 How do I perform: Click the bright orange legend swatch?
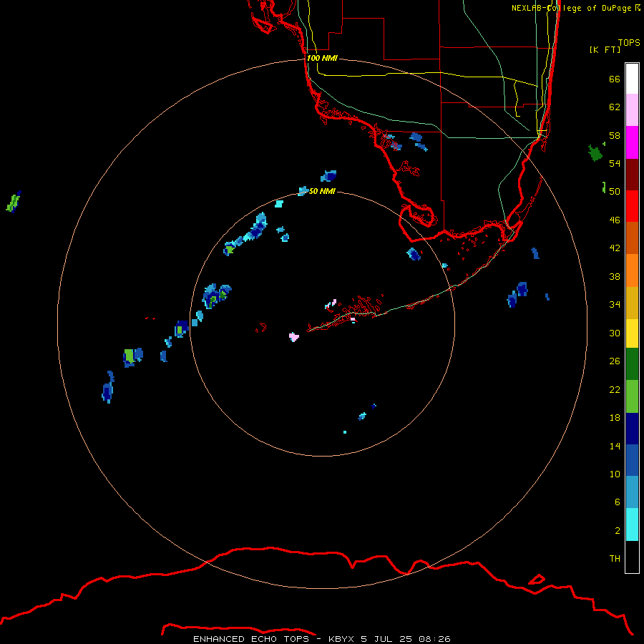(632, 270)
